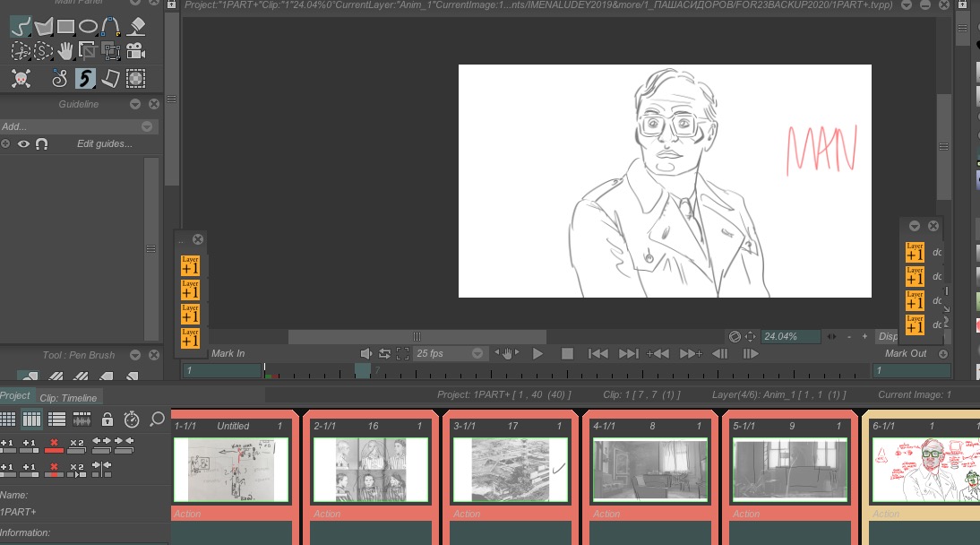
Task: Jump to the first frame
Action: (x=598, y=353)
